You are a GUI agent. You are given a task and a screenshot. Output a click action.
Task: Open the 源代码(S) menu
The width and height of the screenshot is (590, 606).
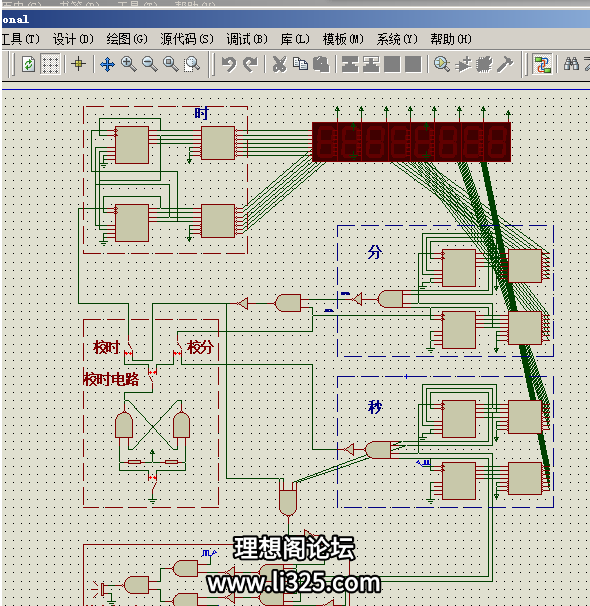(x=187, y=39)
